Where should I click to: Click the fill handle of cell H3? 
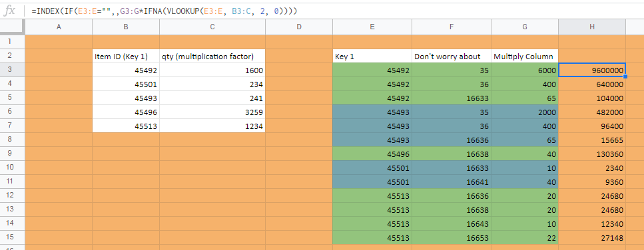point(625,76)
